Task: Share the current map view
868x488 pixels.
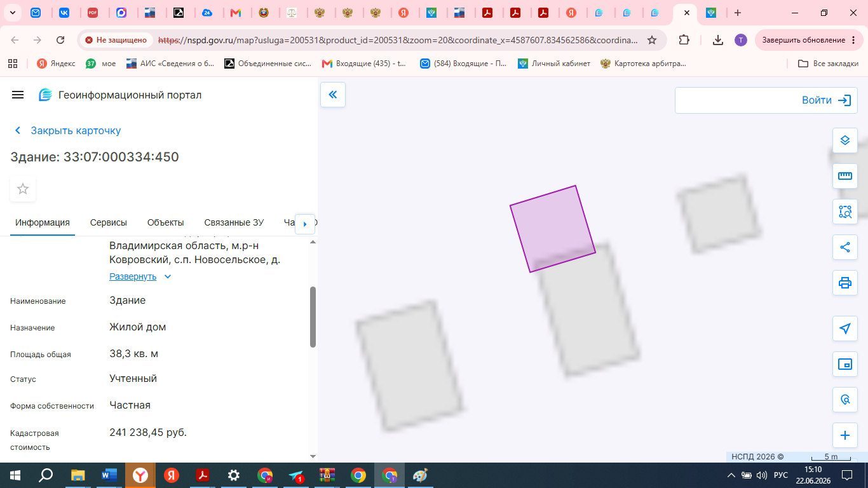Action: (x=844, y=247)
